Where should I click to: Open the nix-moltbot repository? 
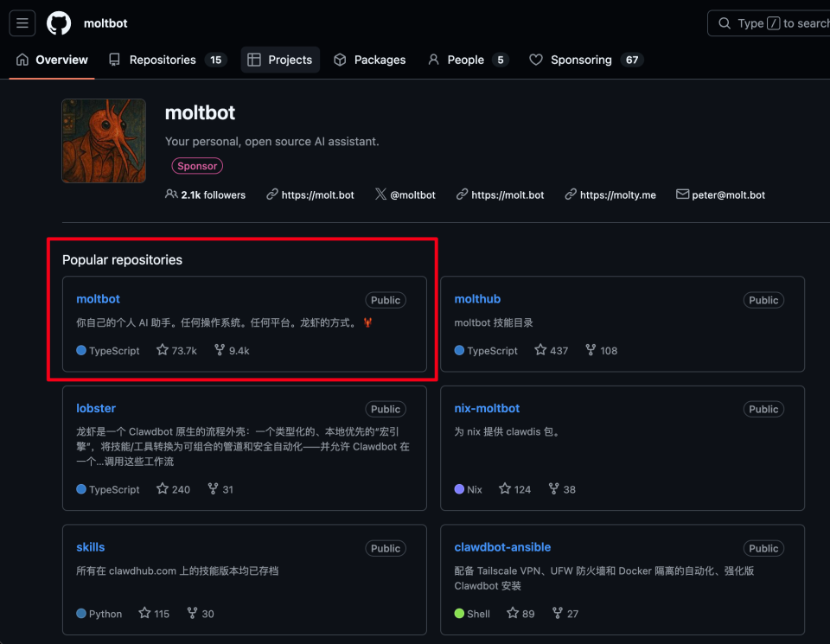click(x=487, y=409)
